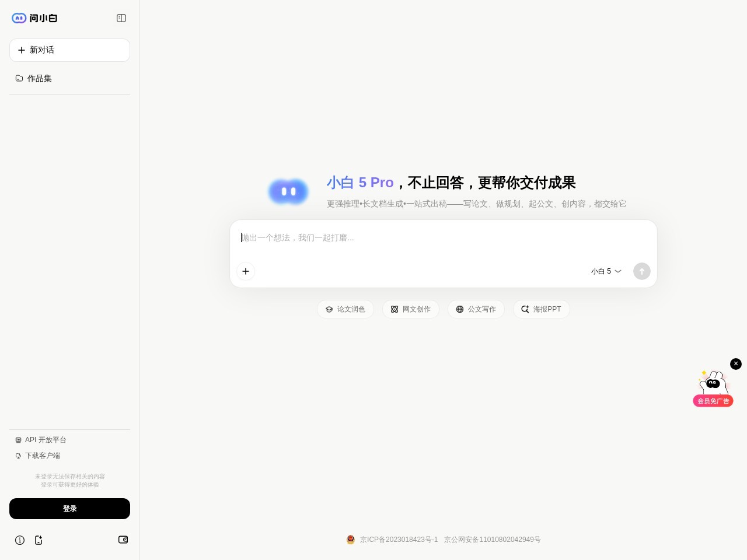Click the mobile app download icon
This screenshot has height=560, width=747.
click(39, 540)
